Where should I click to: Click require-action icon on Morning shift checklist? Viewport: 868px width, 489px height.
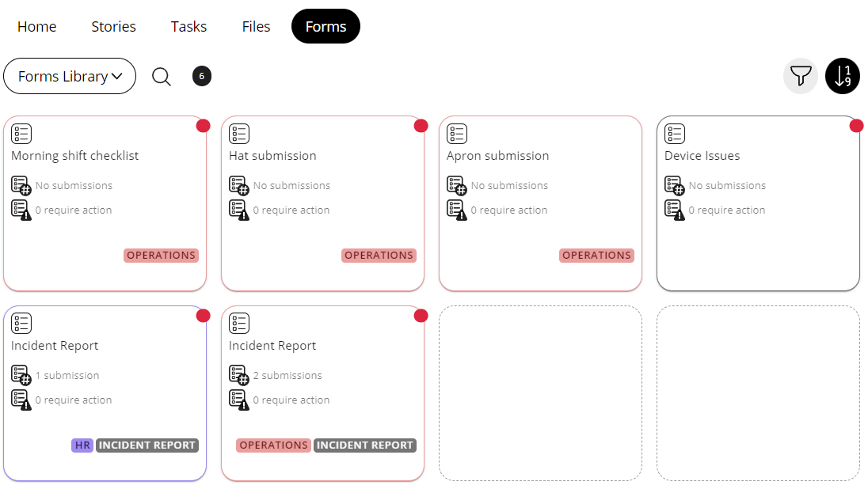tap(21, 210)
